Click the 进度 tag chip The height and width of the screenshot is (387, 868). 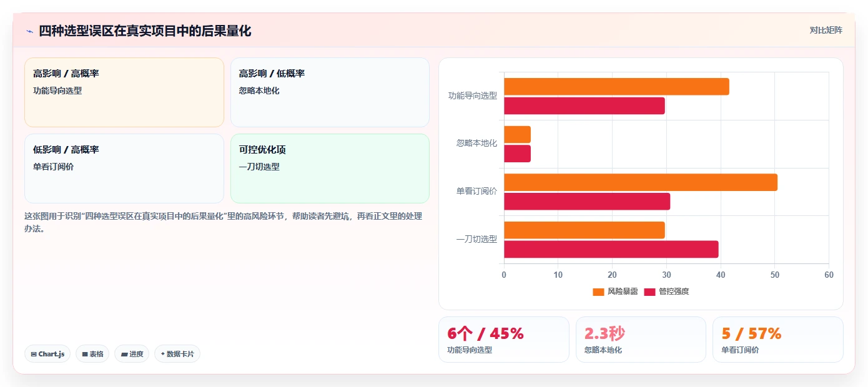pos(132,354)
